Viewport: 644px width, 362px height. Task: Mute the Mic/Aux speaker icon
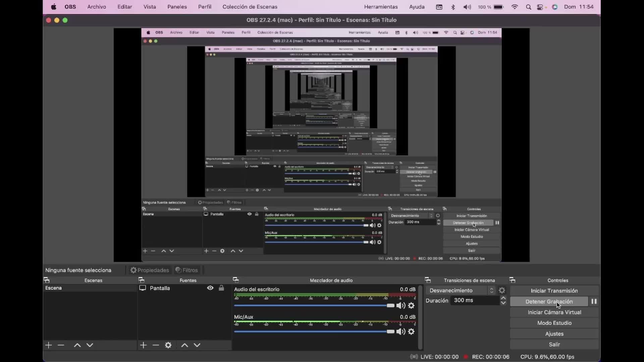pos(400,331)
